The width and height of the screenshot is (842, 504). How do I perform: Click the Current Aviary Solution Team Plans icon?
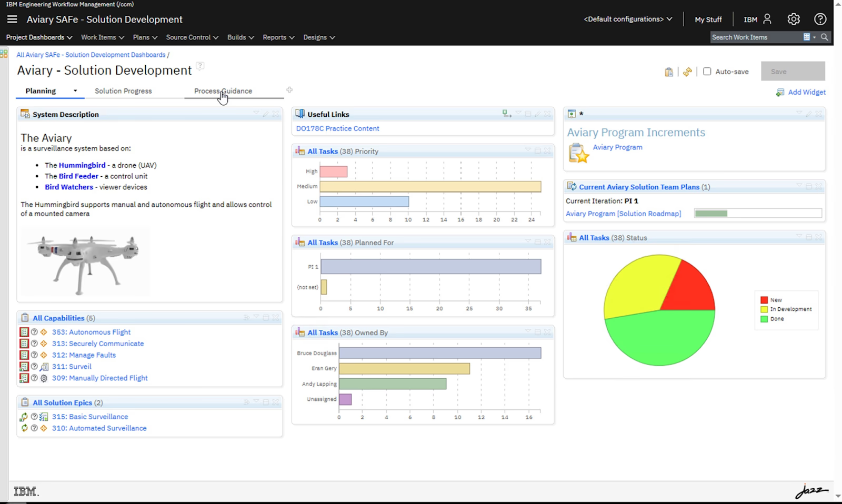tap(572, 186)
